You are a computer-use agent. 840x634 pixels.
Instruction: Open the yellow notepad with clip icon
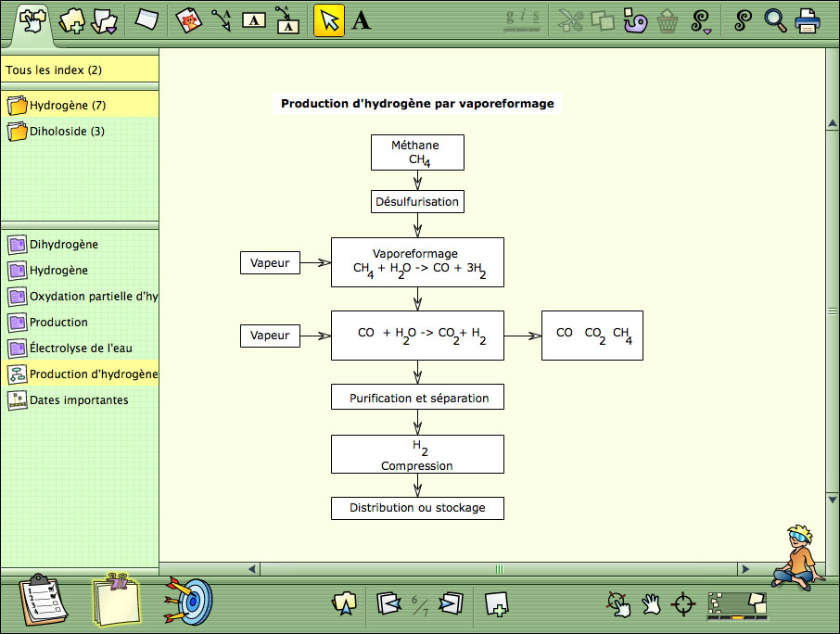pos(117,599)
